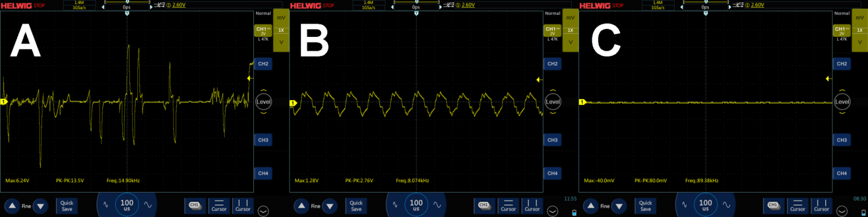Screen dimensions: 868x217
Task: Open the CH1 channel stack icon in panel B
Action: tap(484, 206)
